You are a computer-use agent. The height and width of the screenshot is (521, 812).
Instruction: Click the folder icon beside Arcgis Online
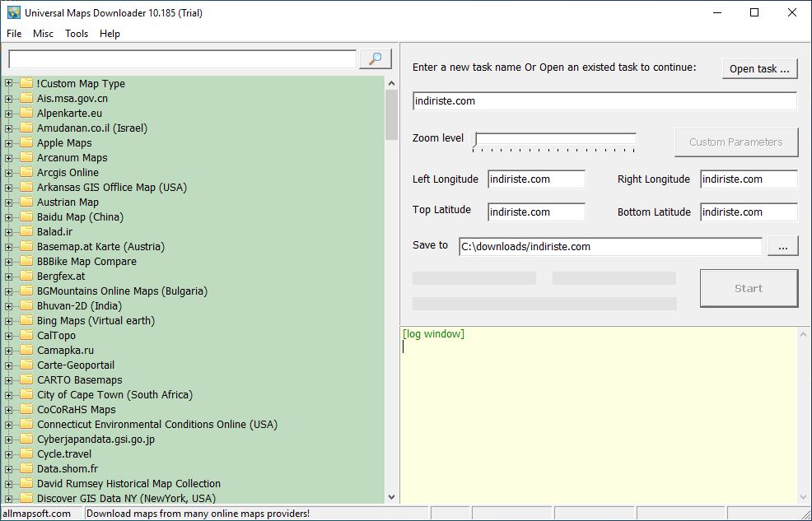(26, 172)
